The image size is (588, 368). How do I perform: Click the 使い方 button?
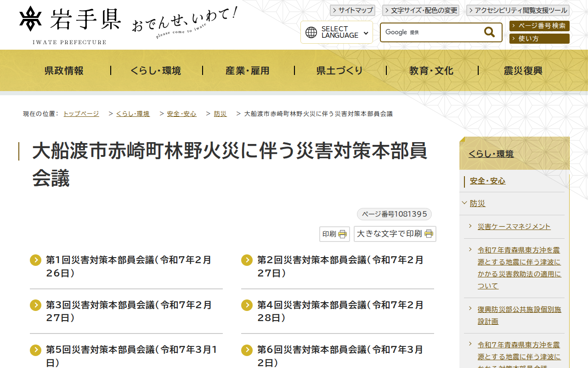click(539, 39)
